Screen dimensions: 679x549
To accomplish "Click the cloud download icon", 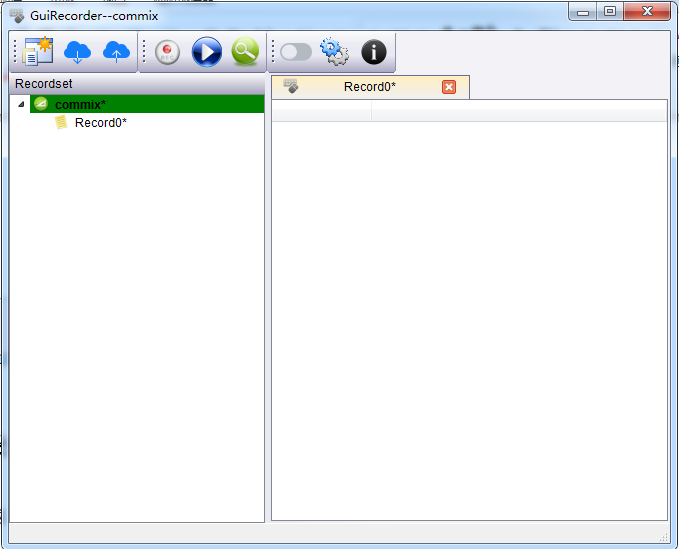I will coord(78,52).
